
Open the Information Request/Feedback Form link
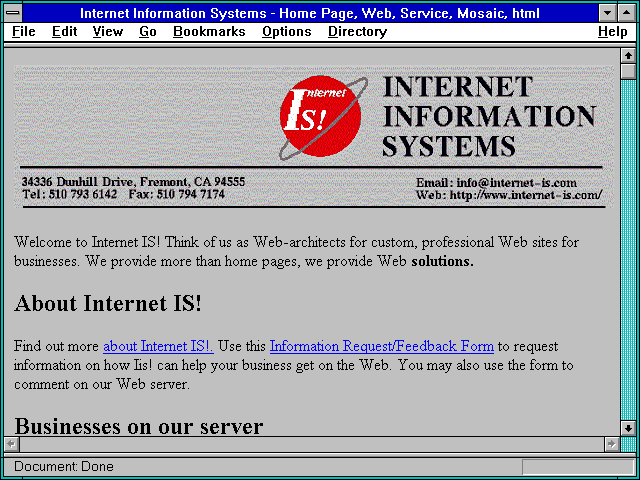(x=382, y=346)
